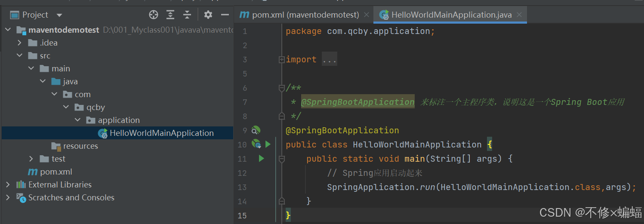Viewport: 644px width, 224px height.
Task: Click the com package icon
Action: coord(68,95)
